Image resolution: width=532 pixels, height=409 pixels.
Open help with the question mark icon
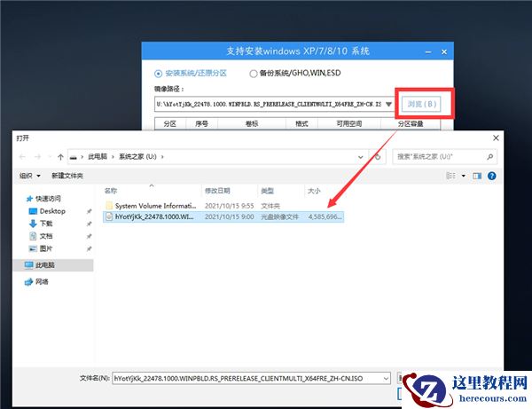491,176
